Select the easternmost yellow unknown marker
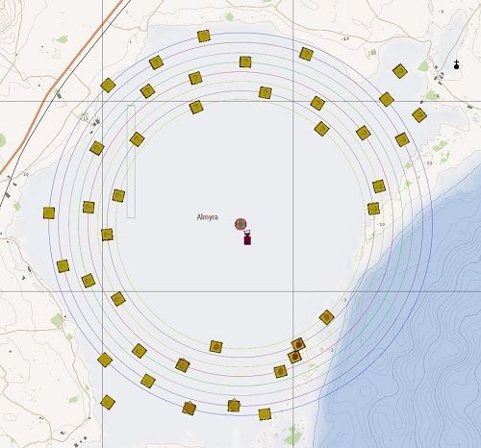 [x=418, y=115]
